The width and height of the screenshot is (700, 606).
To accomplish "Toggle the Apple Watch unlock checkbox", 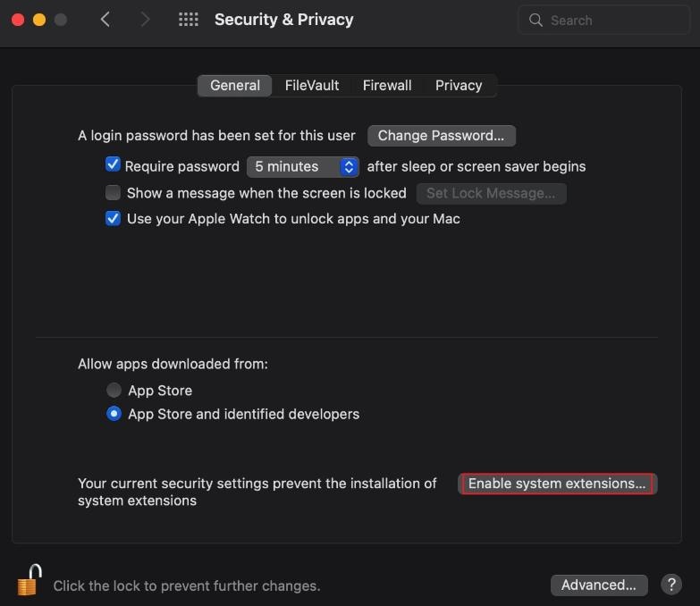I will [113, 218].
